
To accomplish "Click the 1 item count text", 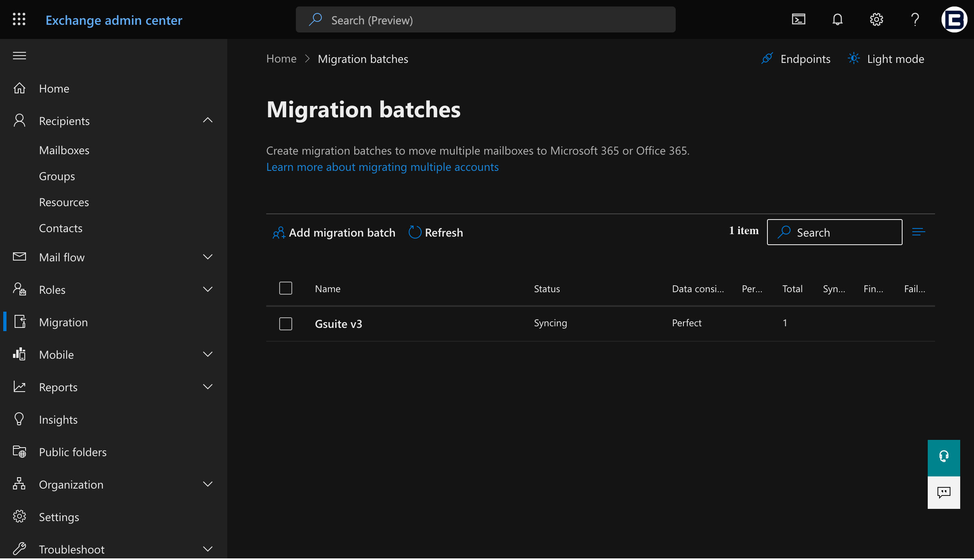I will coord(743,230).
